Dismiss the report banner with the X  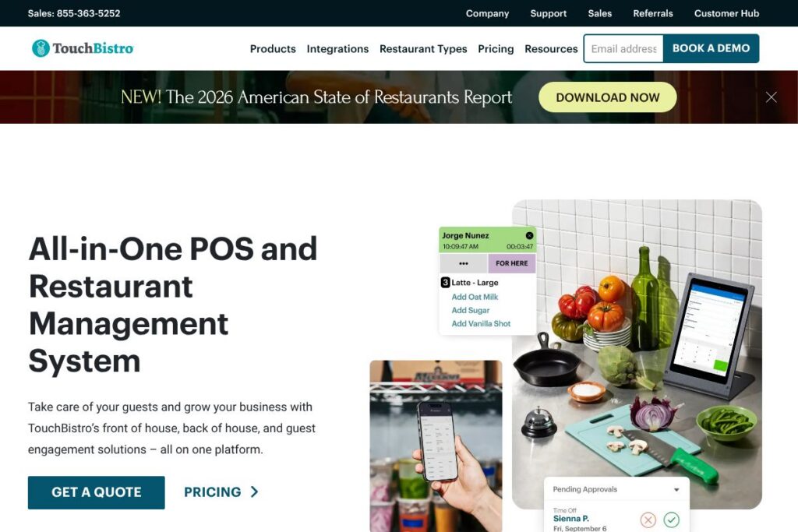tap(771, 97)
